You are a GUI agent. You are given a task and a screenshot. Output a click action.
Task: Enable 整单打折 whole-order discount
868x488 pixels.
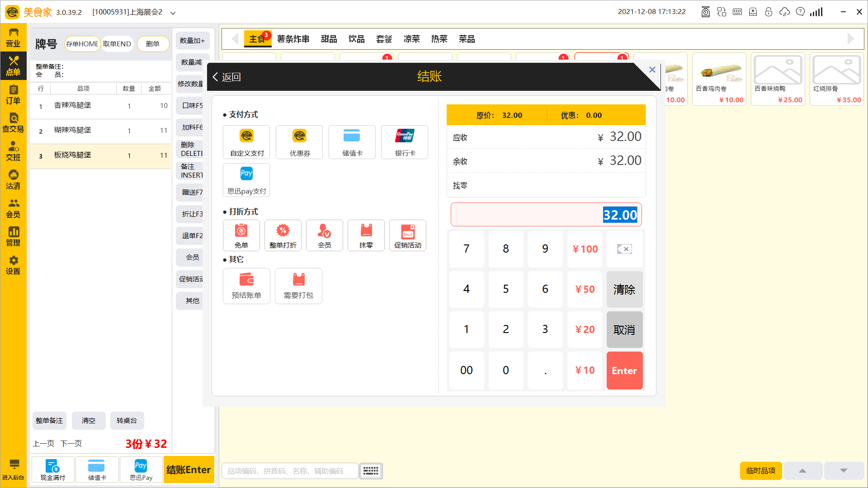click(283, 235)
